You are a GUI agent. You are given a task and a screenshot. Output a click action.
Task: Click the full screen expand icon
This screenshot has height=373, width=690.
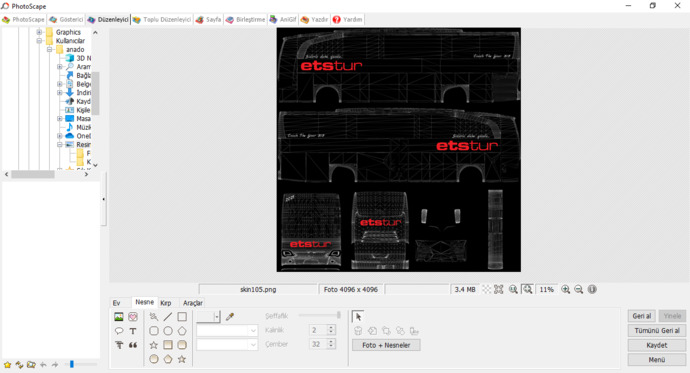pyautogui.click(x=499, y=289)
